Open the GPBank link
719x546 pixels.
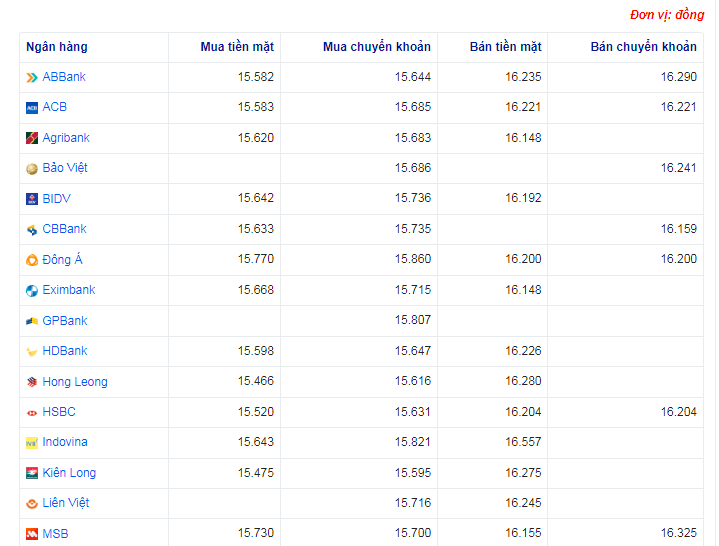click(x=64, y=321)
